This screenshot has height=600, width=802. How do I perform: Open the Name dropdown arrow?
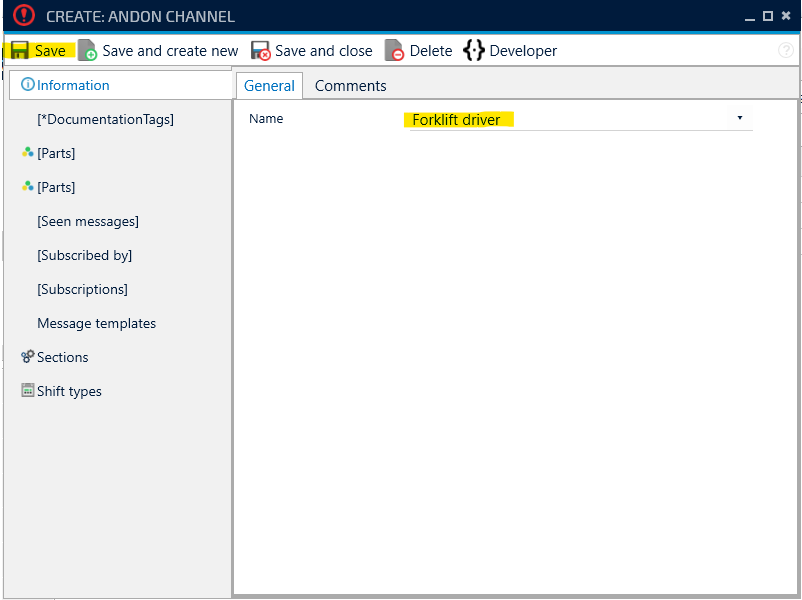pos(740,118)
